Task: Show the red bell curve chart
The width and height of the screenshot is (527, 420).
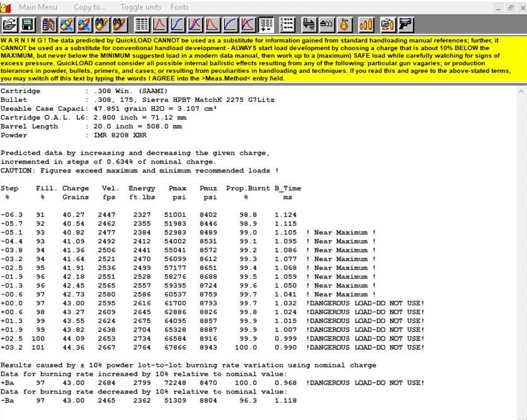Action: pyautogui.click(x=160, y=25)
